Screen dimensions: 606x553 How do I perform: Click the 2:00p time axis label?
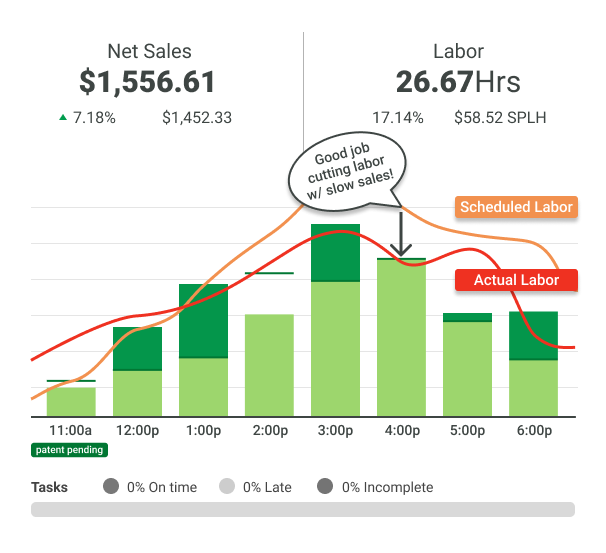269,430
